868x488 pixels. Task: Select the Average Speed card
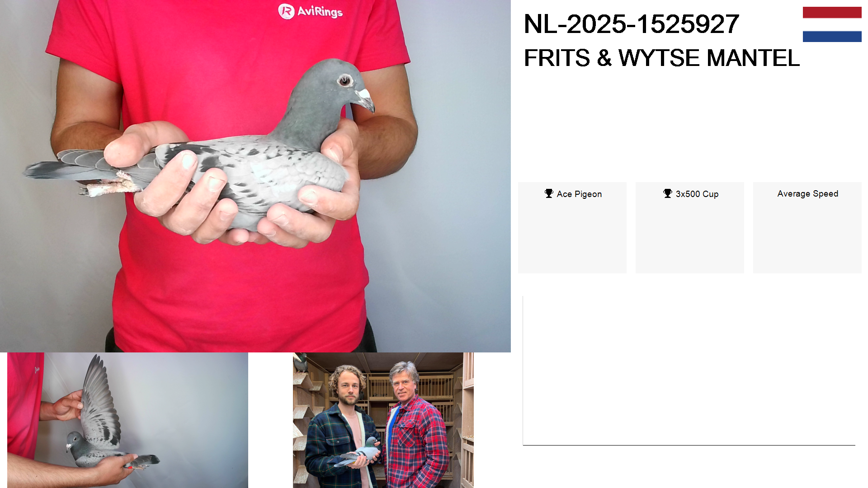807,228
